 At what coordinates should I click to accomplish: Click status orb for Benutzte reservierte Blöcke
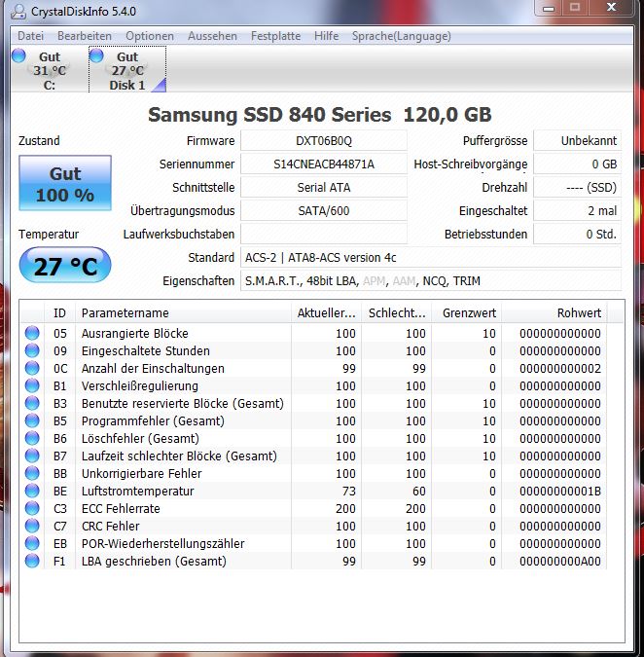point(32,403)
